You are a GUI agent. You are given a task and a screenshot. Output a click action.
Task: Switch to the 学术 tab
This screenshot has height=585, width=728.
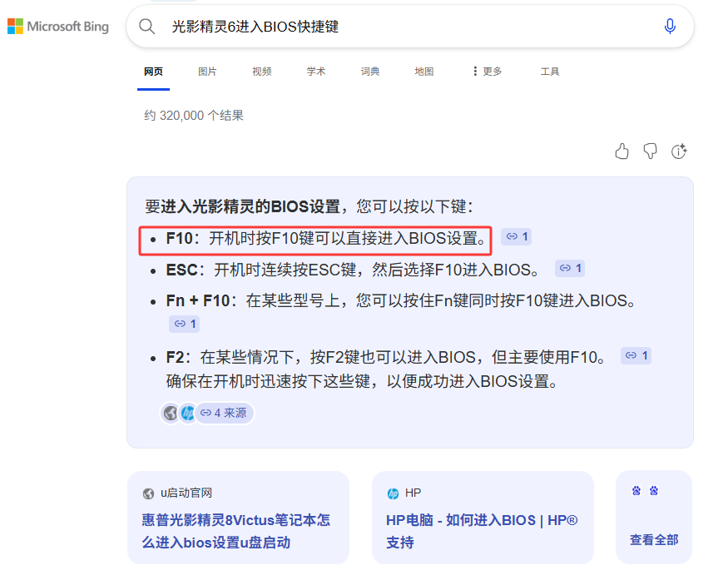pos(315,72)
